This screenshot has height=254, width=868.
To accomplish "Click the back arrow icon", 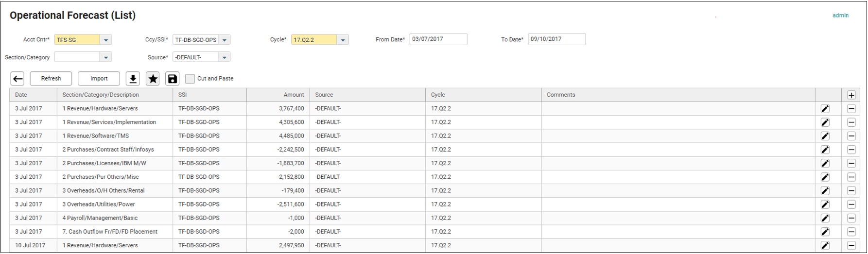I will 17,79.
